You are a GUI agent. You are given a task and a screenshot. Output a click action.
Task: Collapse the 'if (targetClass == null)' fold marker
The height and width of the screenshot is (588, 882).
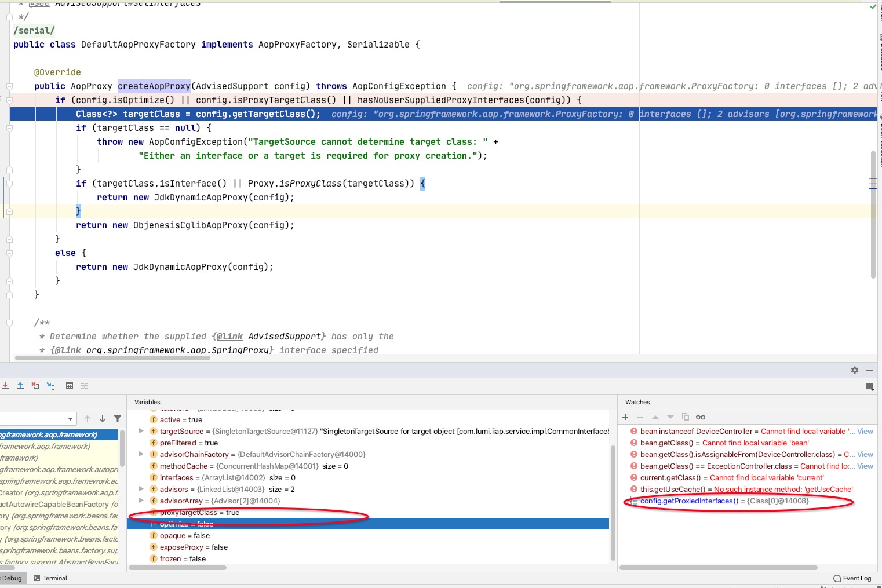coord(9,128)
